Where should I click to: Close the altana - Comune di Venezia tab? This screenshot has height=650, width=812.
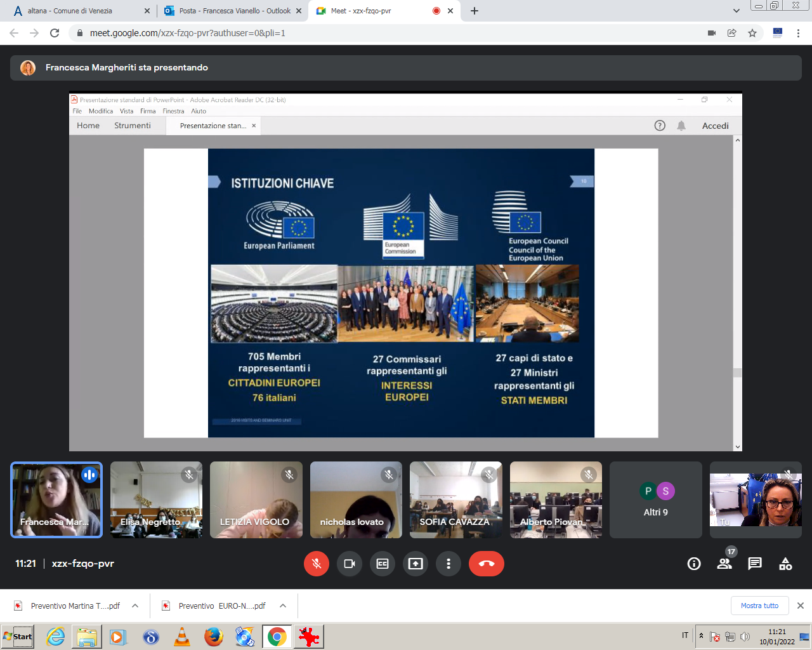(x=147, y=11)
